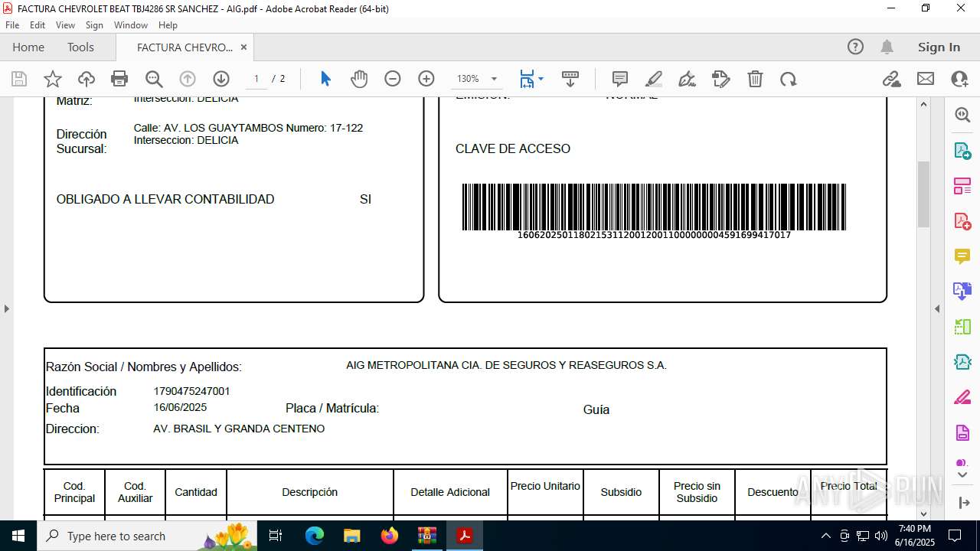Open Create PDF sidebar tool

(962, 221)
